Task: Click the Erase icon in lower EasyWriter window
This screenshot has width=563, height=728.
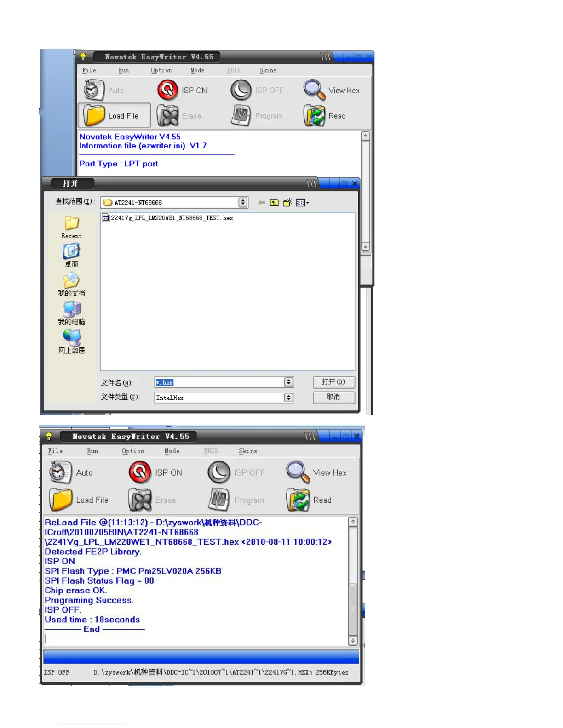Action: 140,500
